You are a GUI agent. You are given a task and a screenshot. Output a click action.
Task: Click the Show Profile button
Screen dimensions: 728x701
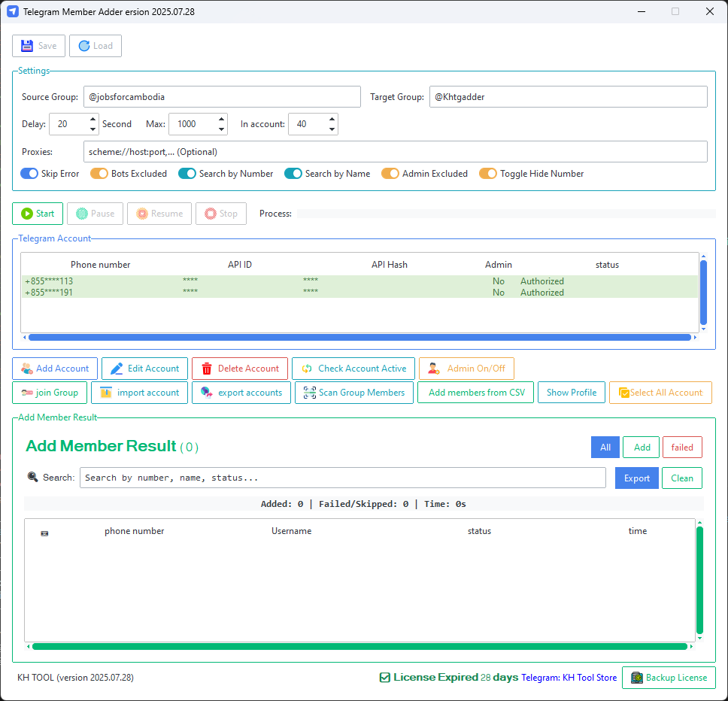tap(572, 393)
